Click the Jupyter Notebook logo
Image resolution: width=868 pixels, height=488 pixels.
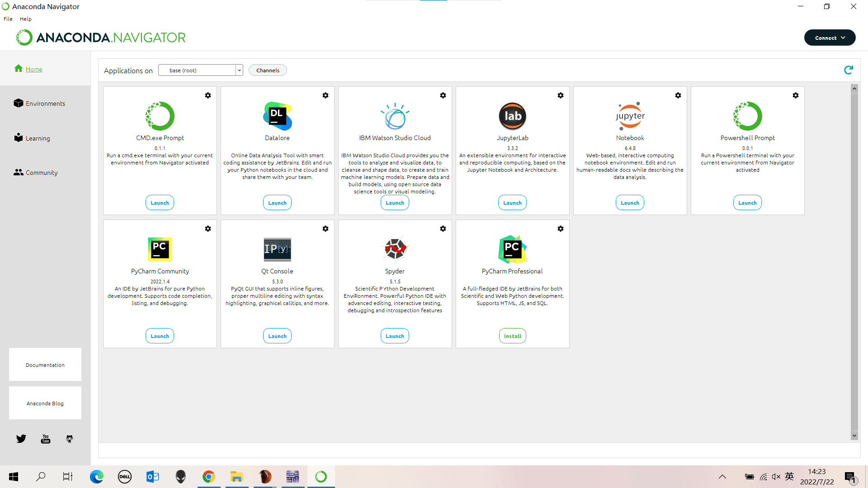click(x=630, y=116)
